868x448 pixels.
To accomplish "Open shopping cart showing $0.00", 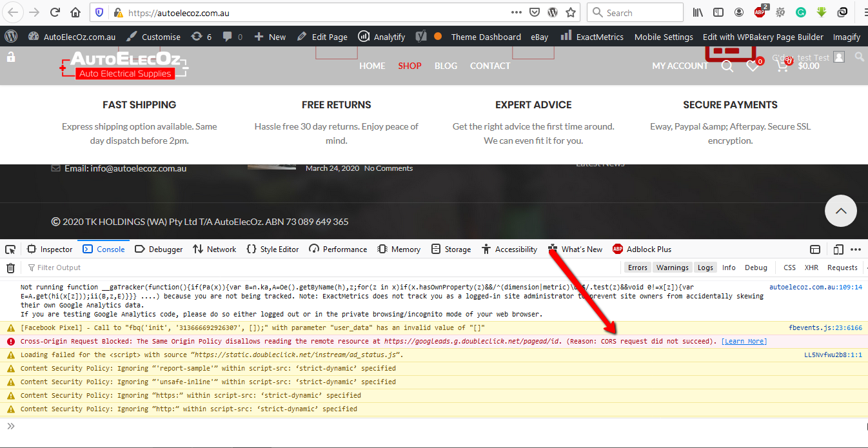I will point(797,66).
